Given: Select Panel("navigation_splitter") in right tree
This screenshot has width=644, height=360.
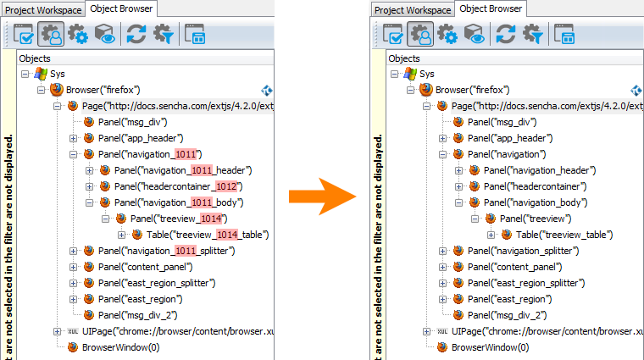Looking at the screenshot, I should coord(524,251).
